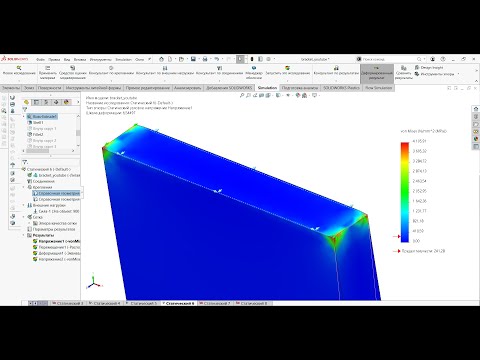Open dropdown under Results Advisor
Viewport: 480px width, 360px height.
tap(336, 80)
